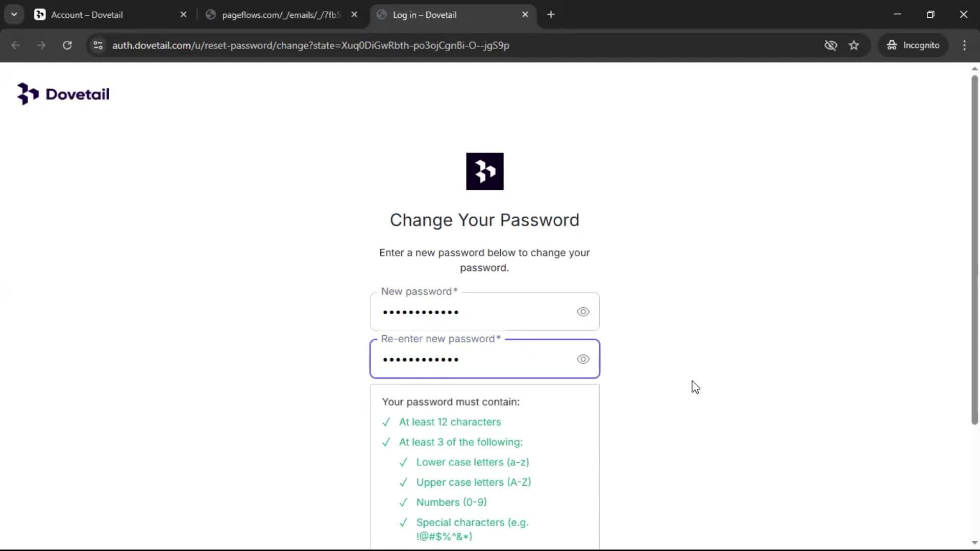Close the Log in – Dovetail tab
The height and width of the screenshot is (551, 980).
(525, 15)
